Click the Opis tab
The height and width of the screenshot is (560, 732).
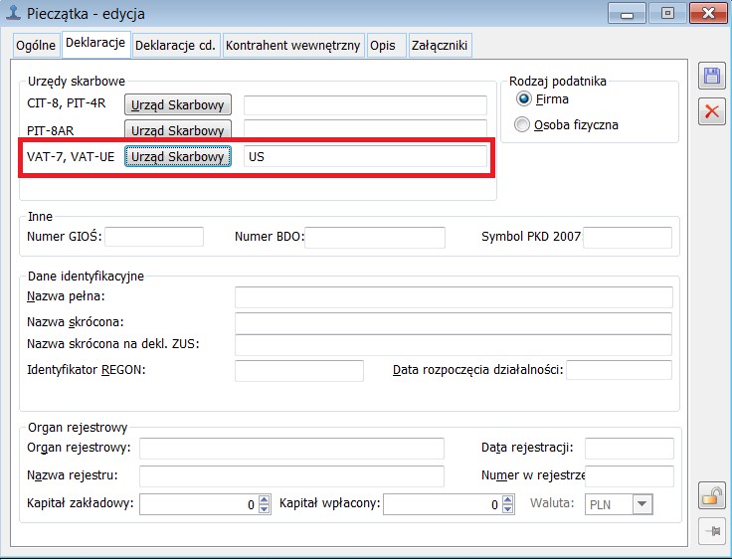(382, 46)
